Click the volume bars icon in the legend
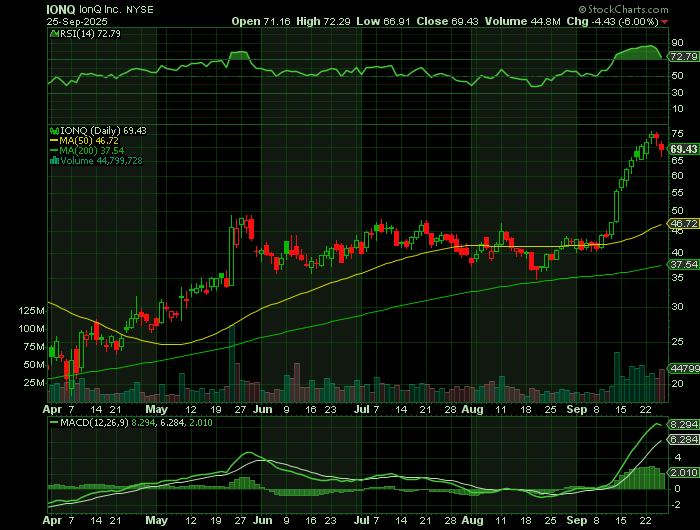This screenshot has height=530, width=700. click(54, 161)
